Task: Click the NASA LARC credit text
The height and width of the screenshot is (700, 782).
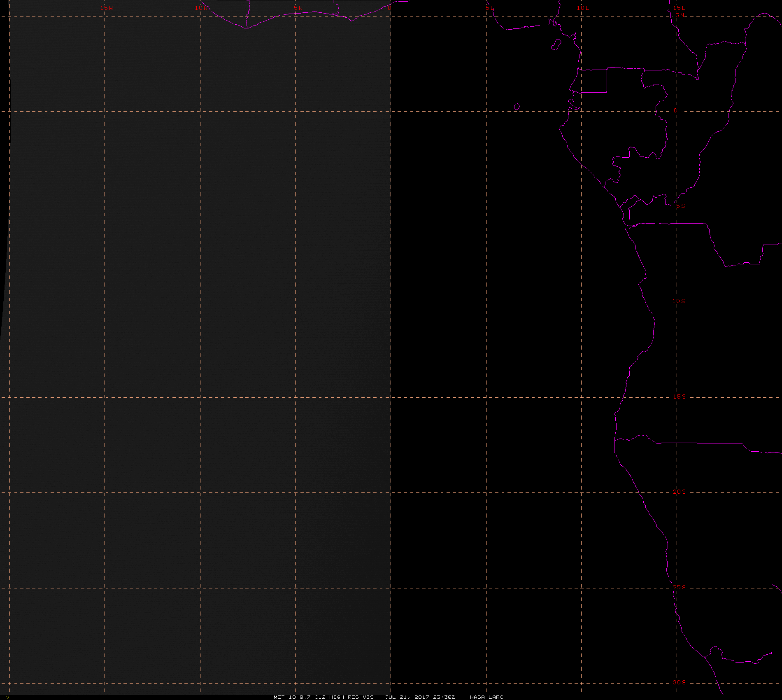Action: 486,697
